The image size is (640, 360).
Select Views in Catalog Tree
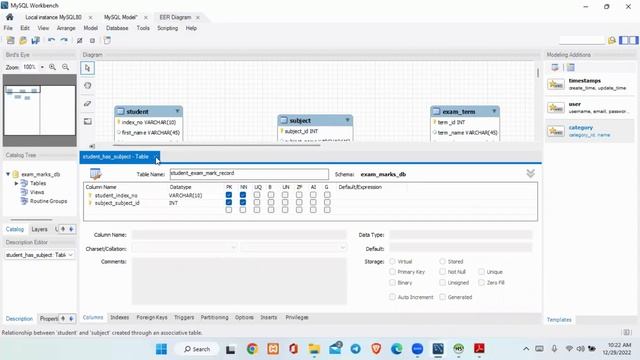(37, 192)
